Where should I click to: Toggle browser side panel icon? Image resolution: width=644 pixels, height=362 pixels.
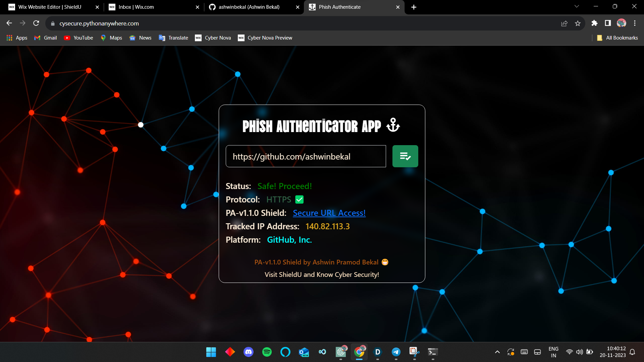(x=607, y=23)
